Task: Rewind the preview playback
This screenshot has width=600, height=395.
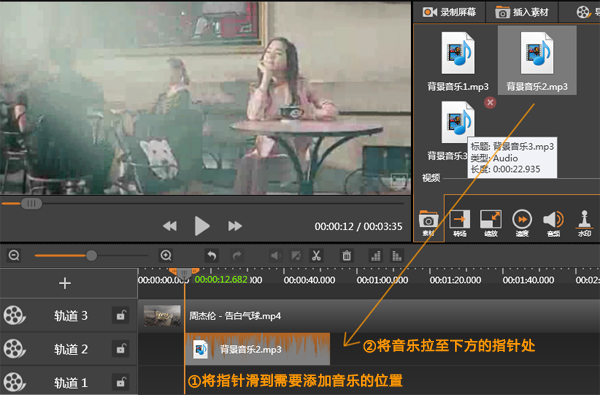Action: pos(170,226)
